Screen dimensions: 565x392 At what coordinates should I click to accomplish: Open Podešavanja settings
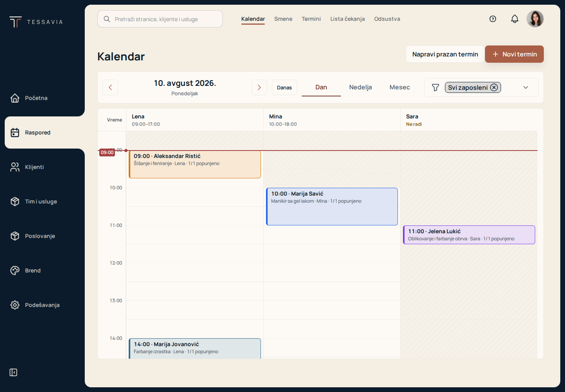pos(42,305)
